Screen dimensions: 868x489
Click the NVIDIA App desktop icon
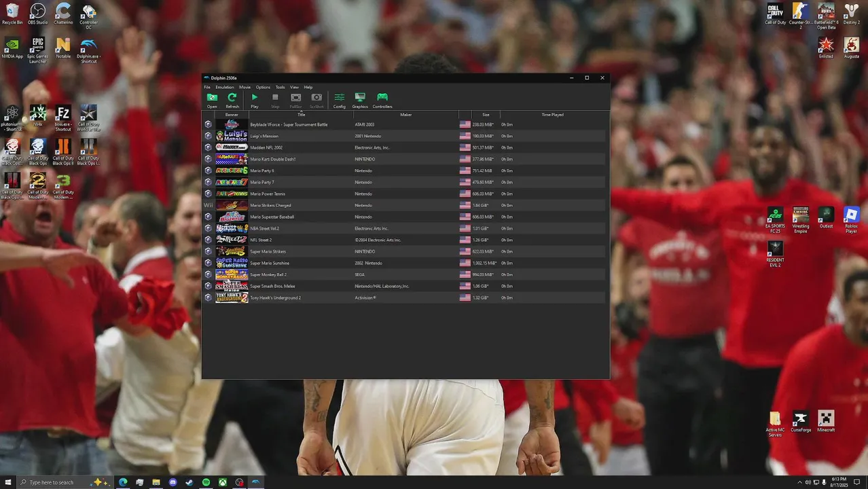point(12,48)
